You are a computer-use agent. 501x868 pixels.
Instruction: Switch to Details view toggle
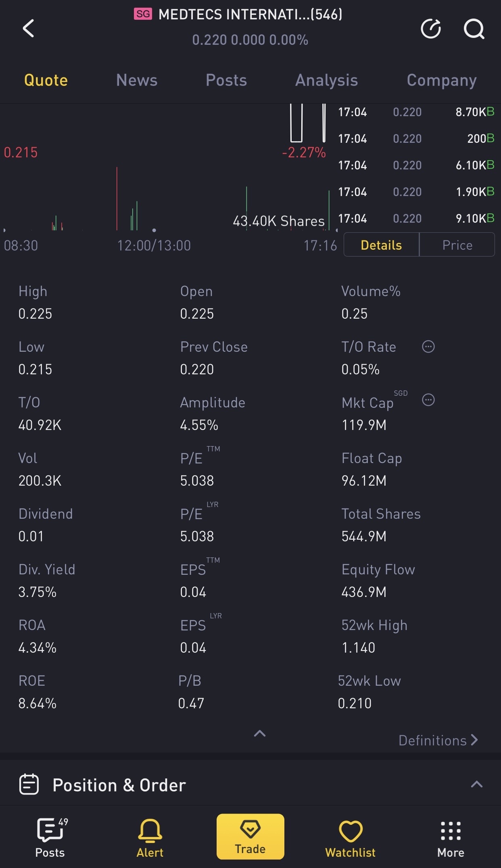pos(381,245)
